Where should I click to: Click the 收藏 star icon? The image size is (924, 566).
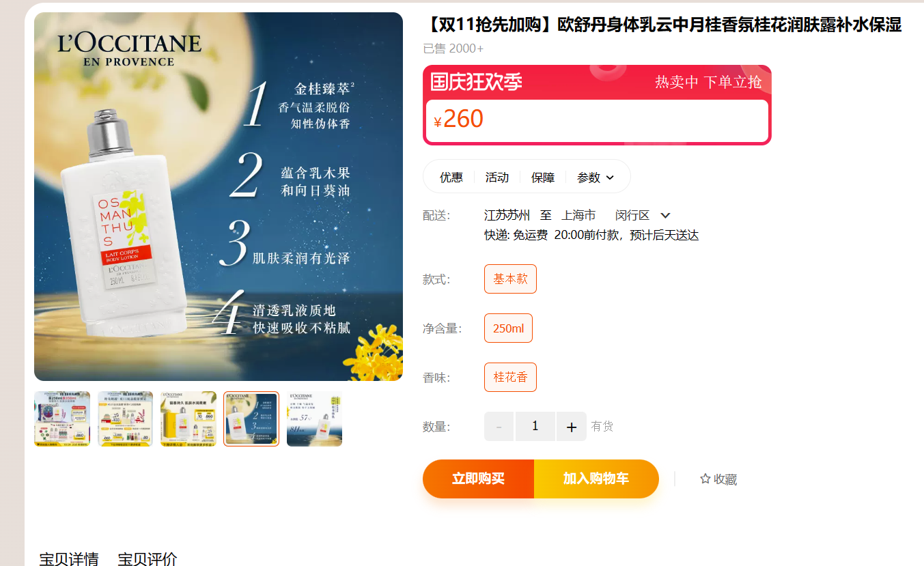click(705, 479)
